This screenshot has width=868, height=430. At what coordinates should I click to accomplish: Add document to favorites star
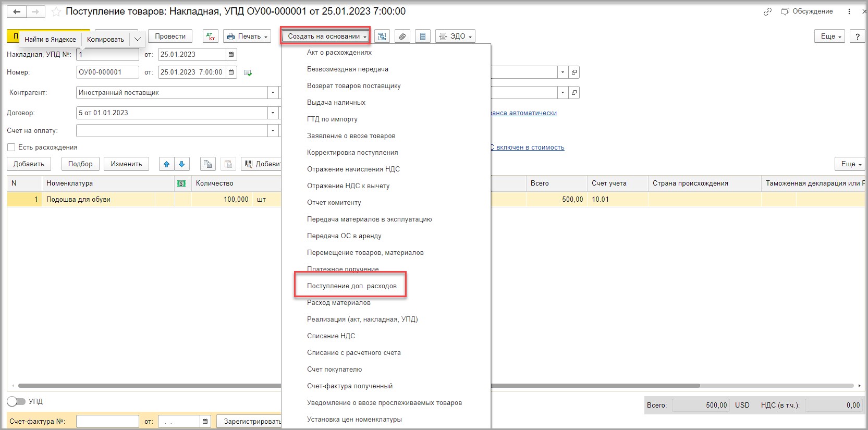56,11
